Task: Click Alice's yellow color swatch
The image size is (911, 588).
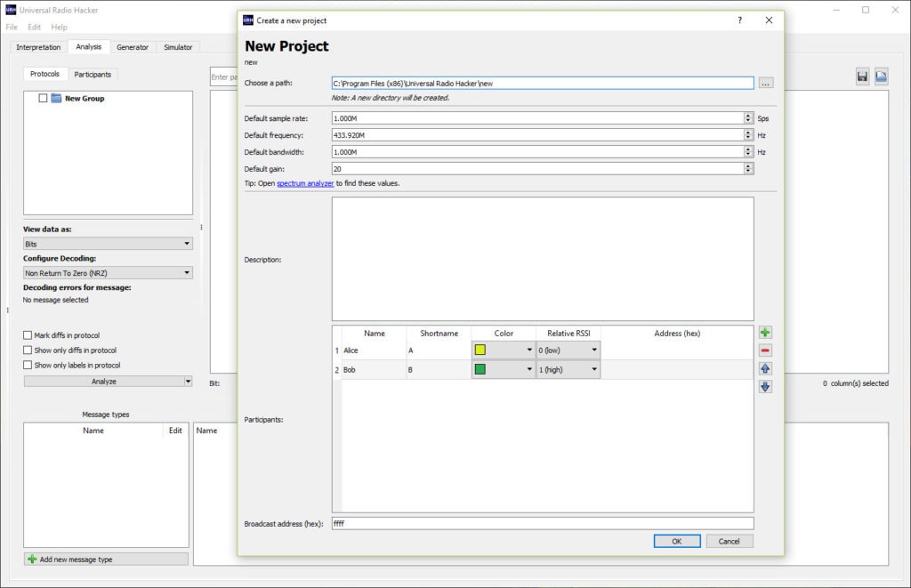Action: click(x=480, y=350)
